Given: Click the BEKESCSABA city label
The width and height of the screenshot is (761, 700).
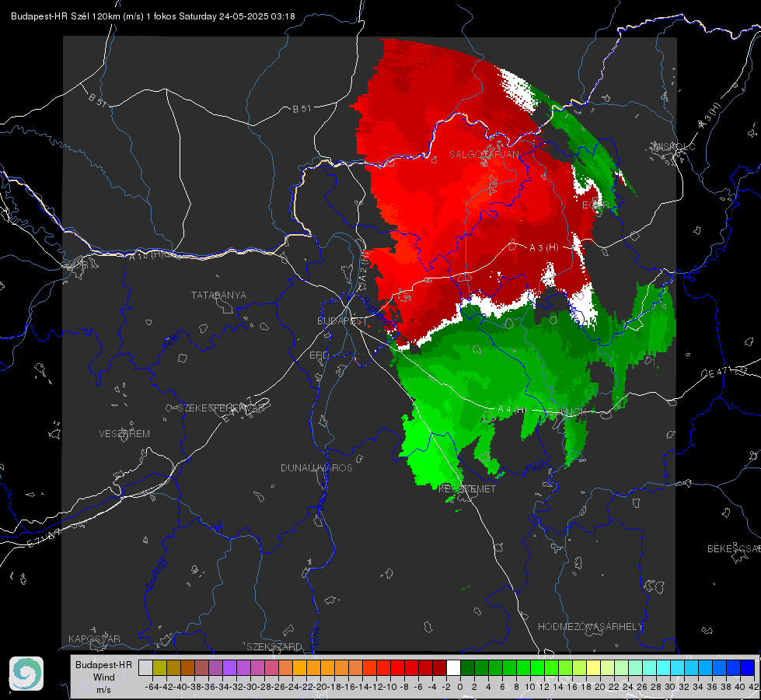Looking at the screenshot, I should (734, 549).
